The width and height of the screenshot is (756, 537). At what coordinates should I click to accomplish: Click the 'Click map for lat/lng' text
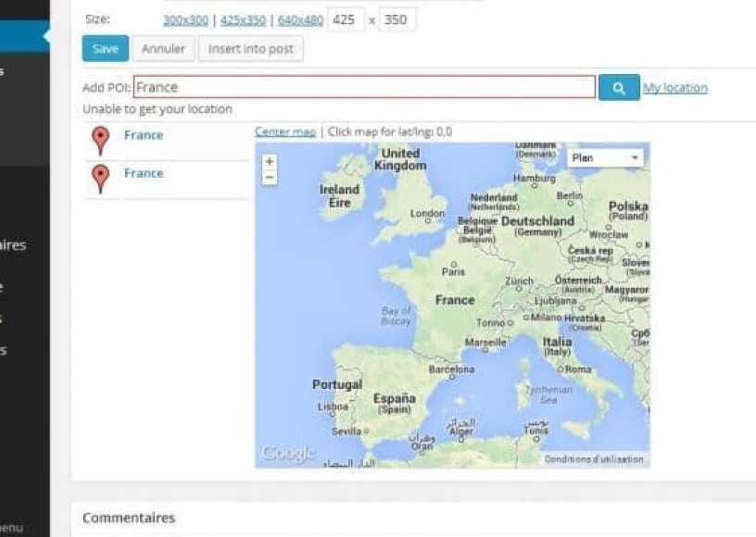point(389,132)
